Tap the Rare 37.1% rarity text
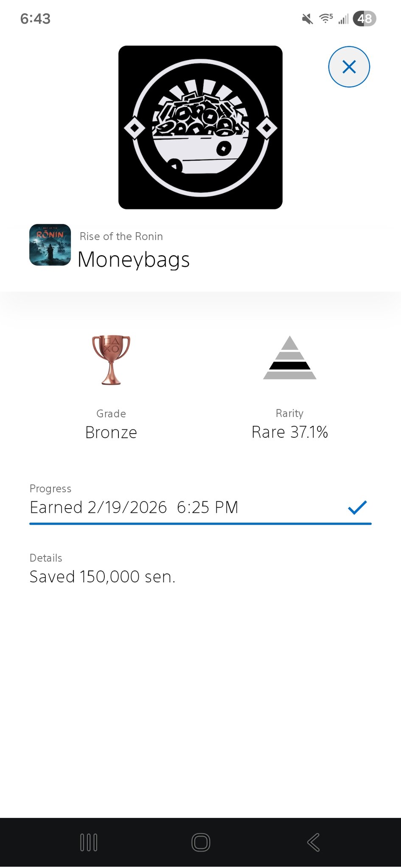Screen dimensions: 401x868 coord(290,432)
